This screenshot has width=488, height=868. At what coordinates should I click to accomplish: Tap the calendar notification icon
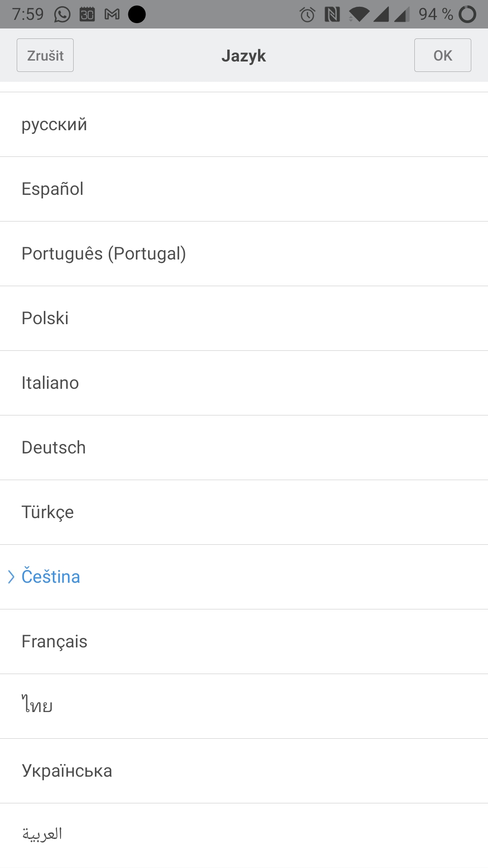(x=87, y=14)
